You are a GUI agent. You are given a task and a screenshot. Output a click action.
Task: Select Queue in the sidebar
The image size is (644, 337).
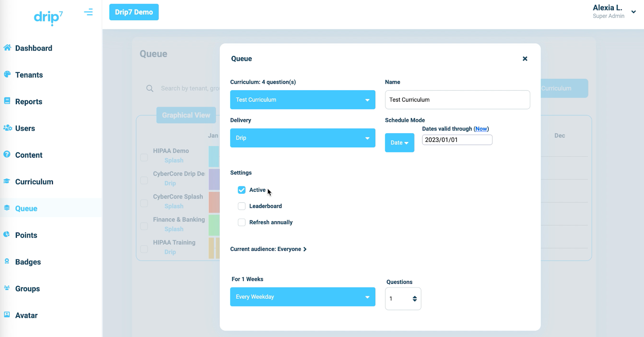(x=26, y=209)
